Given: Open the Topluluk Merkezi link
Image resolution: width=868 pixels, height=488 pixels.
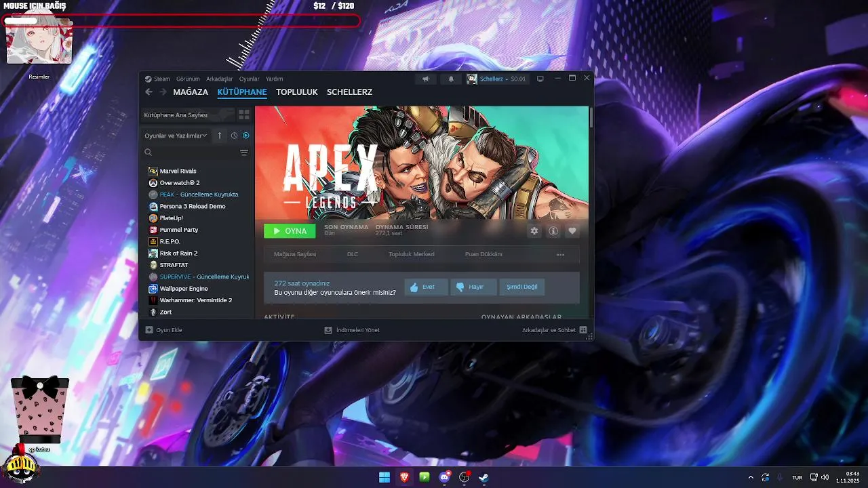Looking at the screenshot, I should tap(412, 255).
